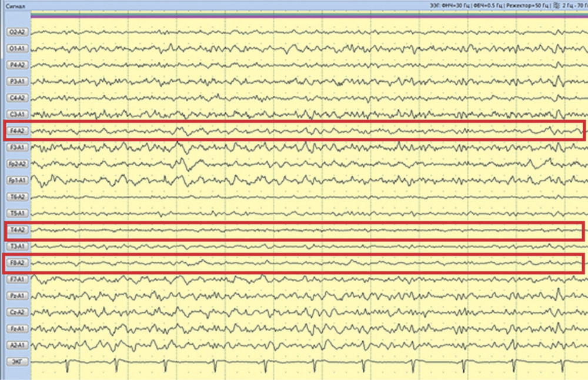Select the O1-A1 channel label
This screenshot has width=588, height=380.
16,48
